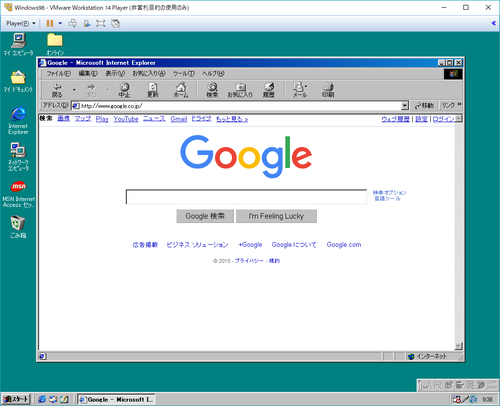
Task: Click the 移動 (Go) button
Action: pos(424,106)
